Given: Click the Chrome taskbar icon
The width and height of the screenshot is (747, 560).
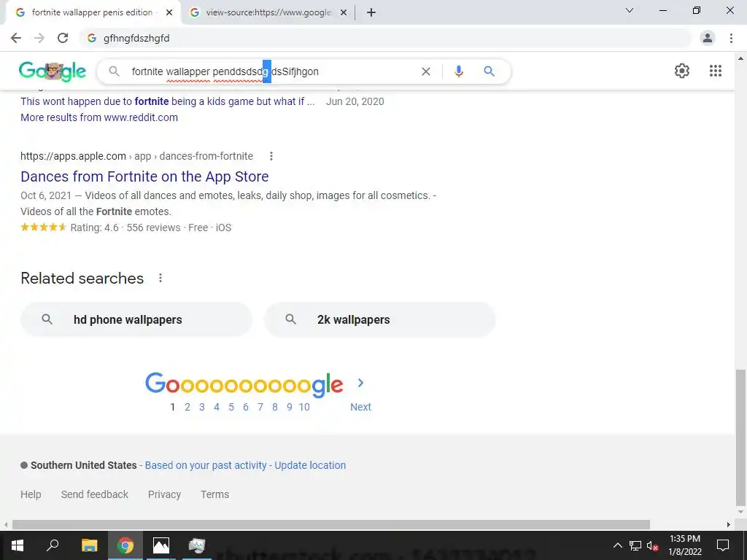Looking at the screenshot, I should (x=125, y=545).
